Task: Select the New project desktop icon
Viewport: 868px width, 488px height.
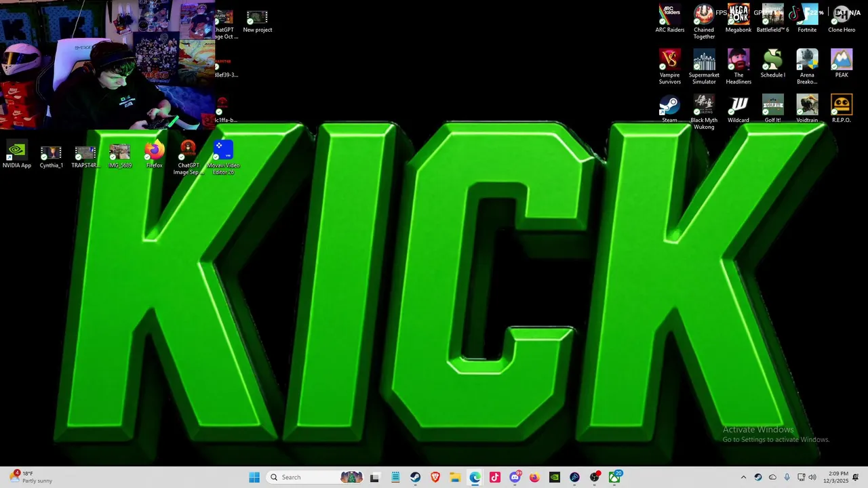Action: pos(258,21)
